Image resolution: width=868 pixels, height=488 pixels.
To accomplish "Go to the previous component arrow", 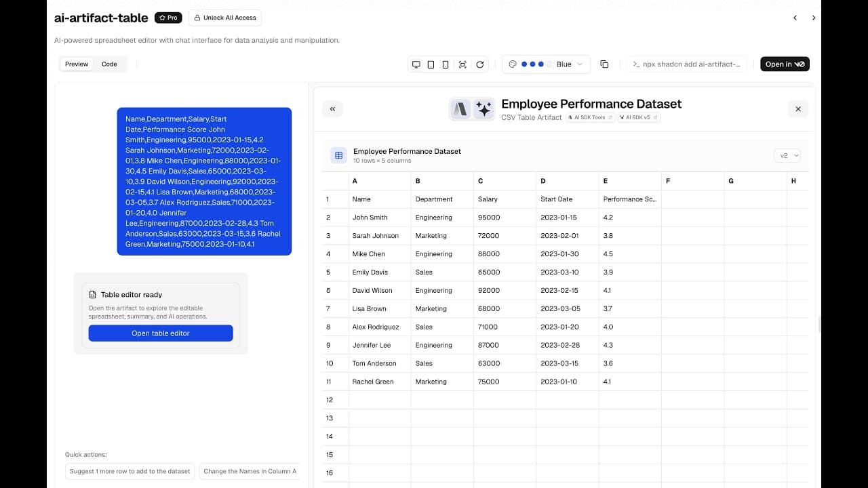I will click(795, 18).
